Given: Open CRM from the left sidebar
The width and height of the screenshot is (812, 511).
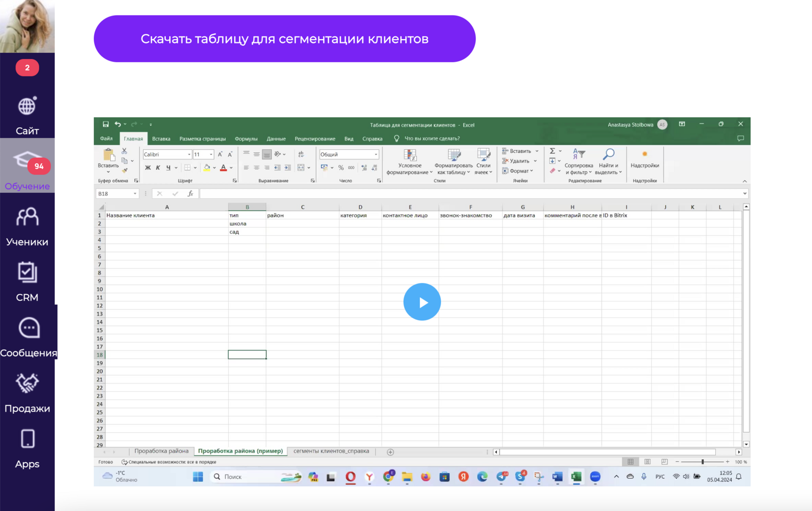Looking at the screenshot, I should [27, 282].
